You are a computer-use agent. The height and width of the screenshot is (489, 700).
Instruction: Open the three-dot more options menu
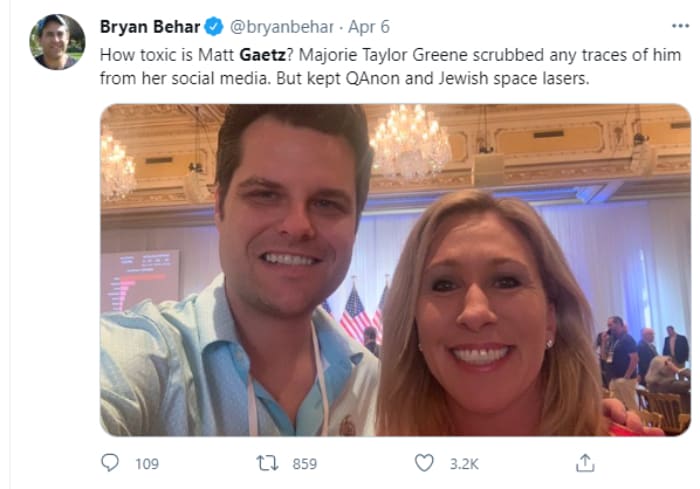pos(680,25)
